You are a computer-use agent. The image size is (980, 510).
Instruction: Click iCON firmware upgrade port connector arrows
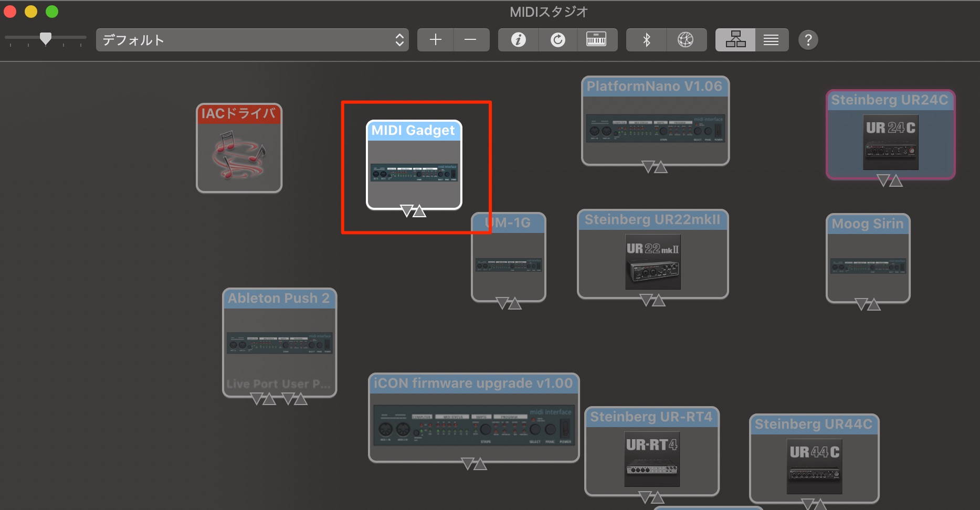pos(474,464)
